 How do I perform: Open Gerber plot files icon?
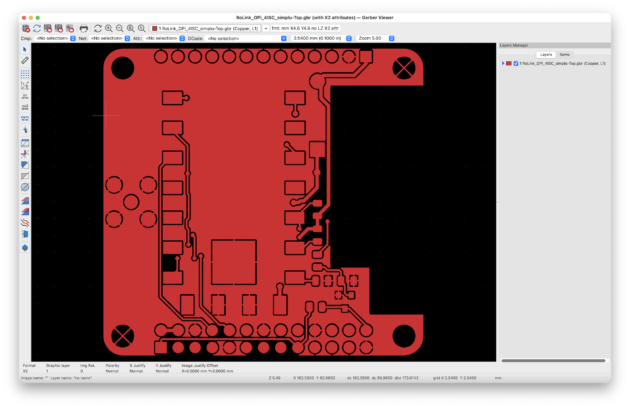pos(48,29)
